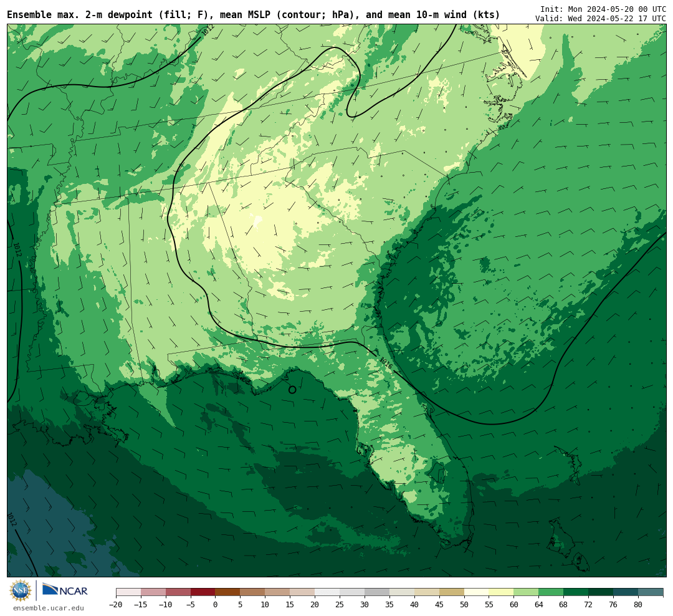Pick the colorbar swatch between 35 and 40
The height and width of the screenshot is (616, 673).
pos(402,592)
